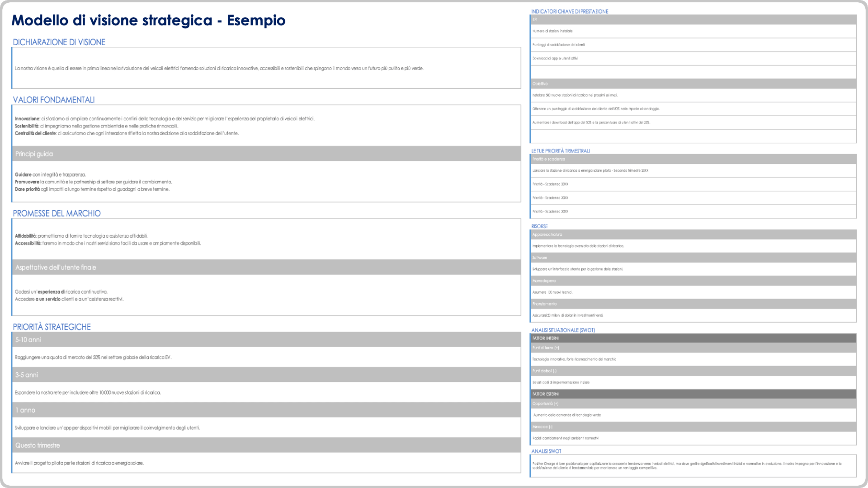Viewport: 868px width, 488px height.
Task: Click 'Punteggi di soddisfazione dei clienti' row
Action: (x=693, y=45)
